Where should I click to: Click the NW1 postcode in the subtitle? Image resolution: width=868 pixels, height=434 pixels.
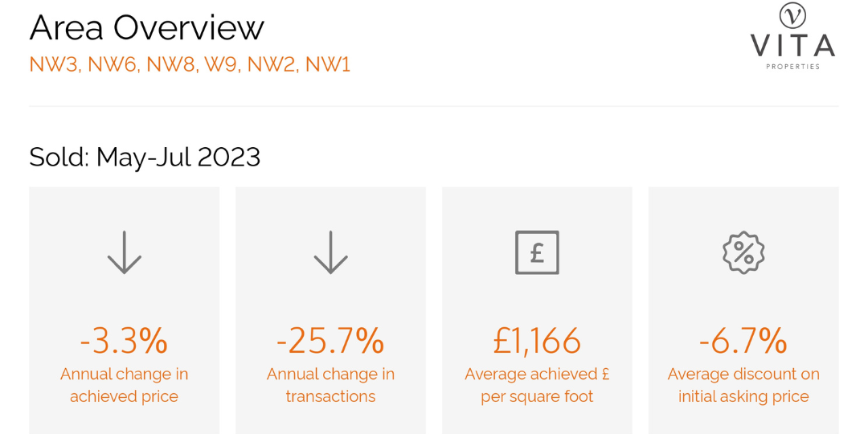328,65
